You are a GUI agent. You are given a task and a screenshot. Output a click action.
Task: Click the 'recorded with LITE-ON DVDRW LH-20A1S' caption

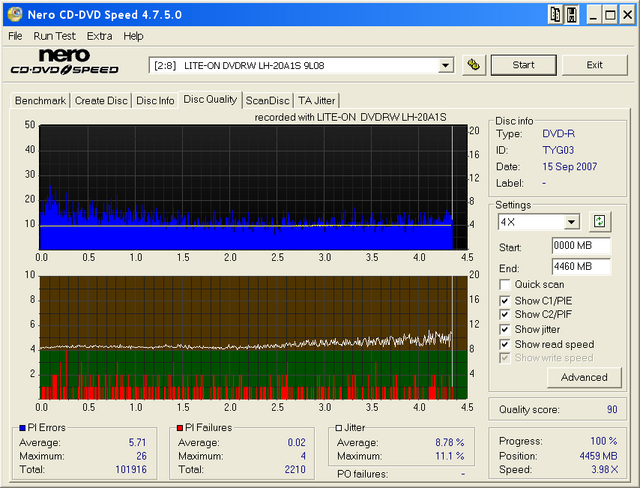point(350,118)
